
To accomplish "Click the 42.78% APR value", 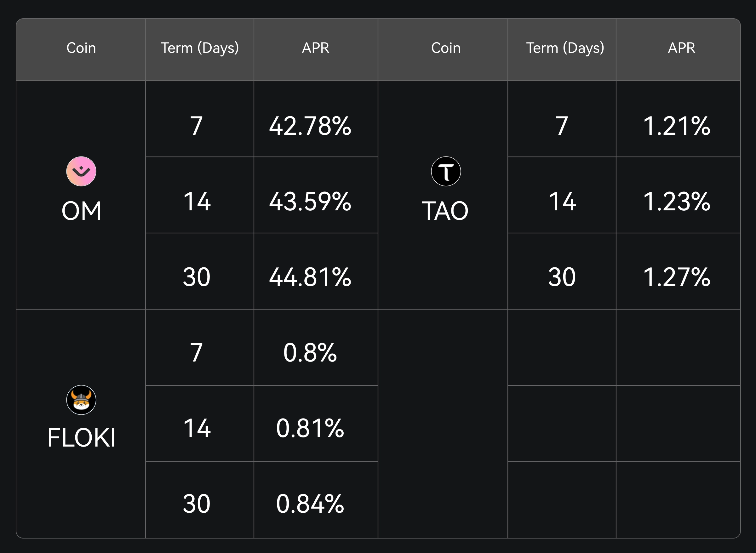I will 310,126.
